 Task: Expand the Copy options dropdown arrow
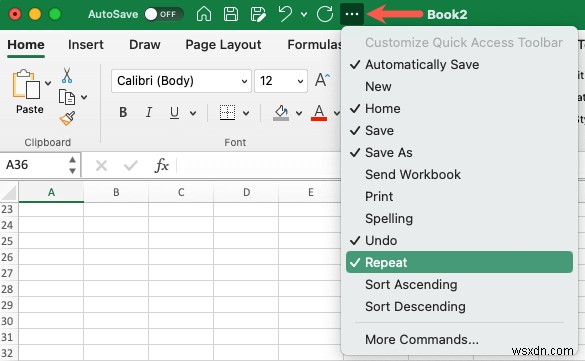click(84, 97)
